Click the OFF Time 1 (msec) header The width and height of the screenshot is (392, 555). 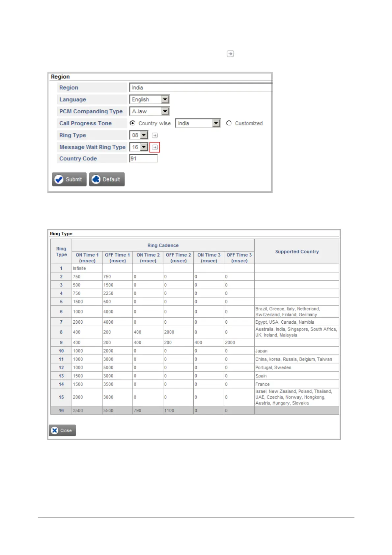pos(118,258)
